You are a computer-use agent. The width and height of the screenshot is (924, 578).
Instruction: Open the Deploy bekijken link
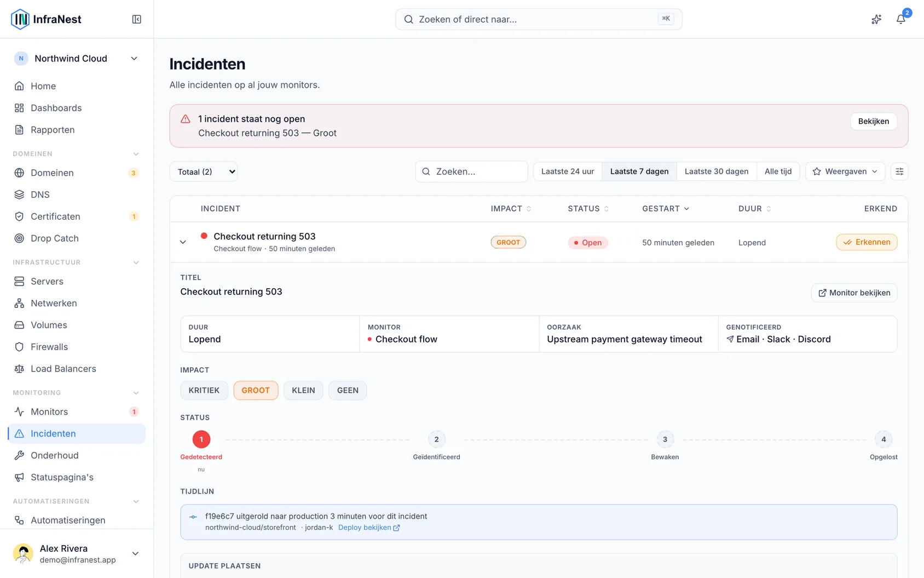click(x=369, y=528)
